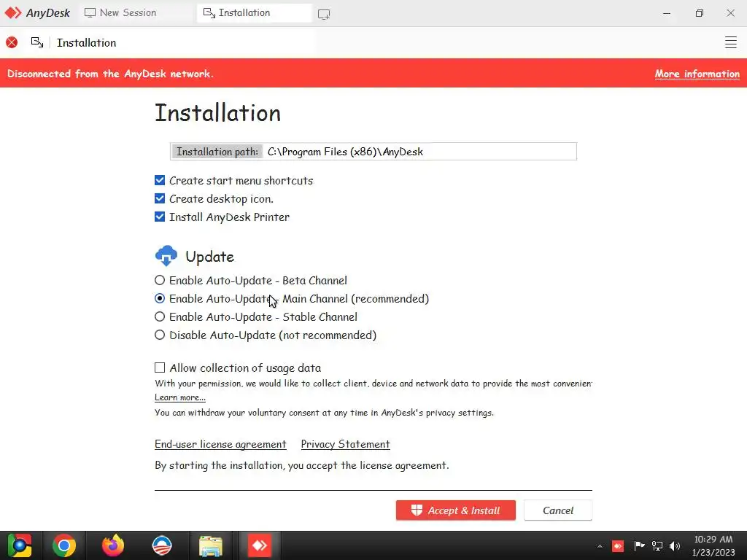Show hidden tray icons arrow
The image size is (747, 560).
[600, 546]
